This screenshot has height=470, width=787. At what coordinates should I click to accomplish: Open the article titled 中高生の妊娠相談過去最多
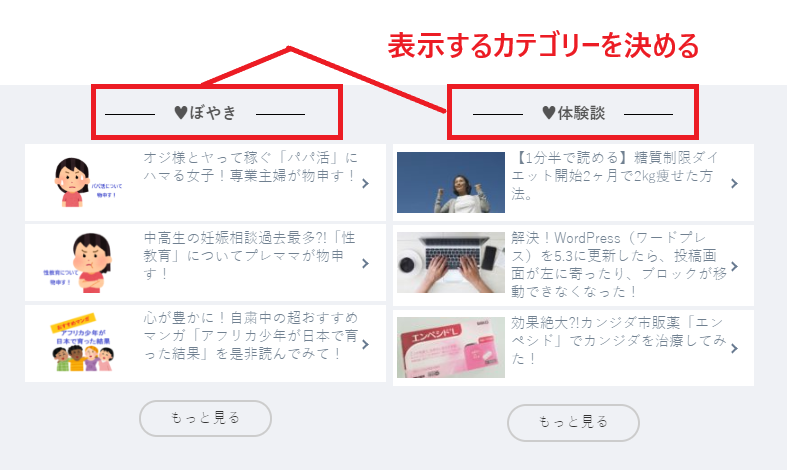[x=249, y=255]
